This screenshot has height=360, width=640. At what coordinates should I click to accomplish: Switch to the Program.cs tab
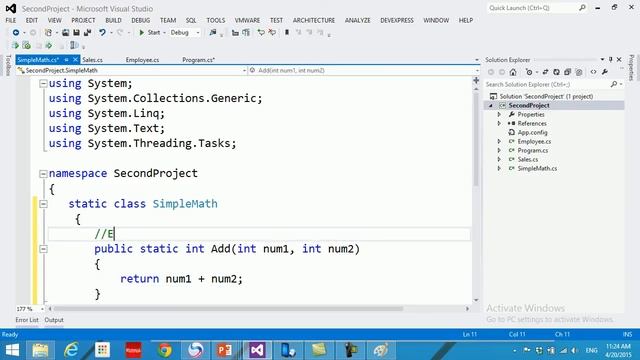tap(198, 60)
